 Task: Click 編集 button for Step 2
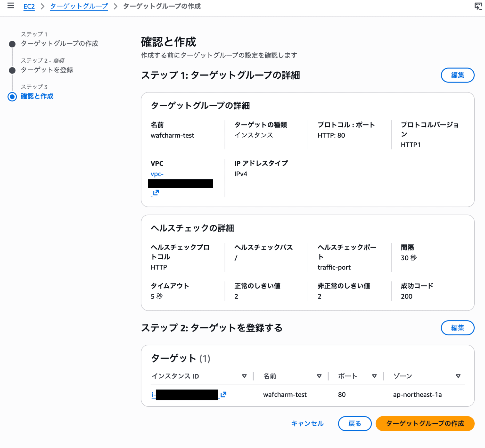(x=457, y=328)
